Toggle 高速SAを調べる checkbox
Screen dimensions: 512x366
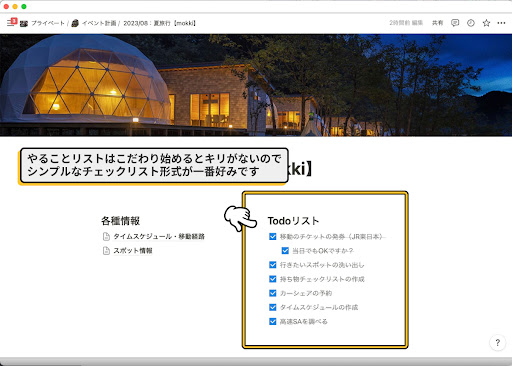273,321
